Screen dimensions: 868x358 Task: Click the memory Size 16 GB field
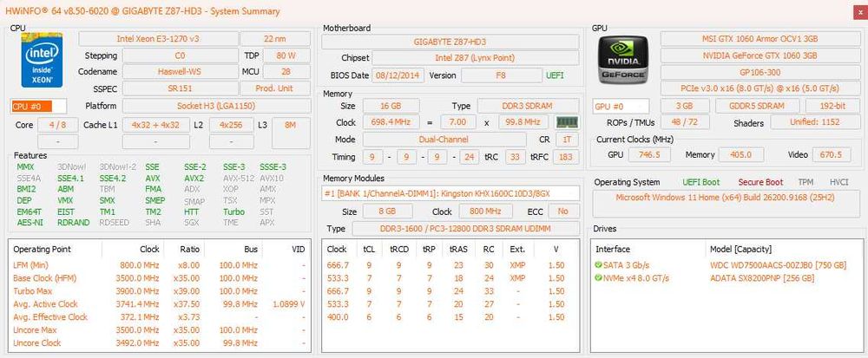[x=391, y=106]
